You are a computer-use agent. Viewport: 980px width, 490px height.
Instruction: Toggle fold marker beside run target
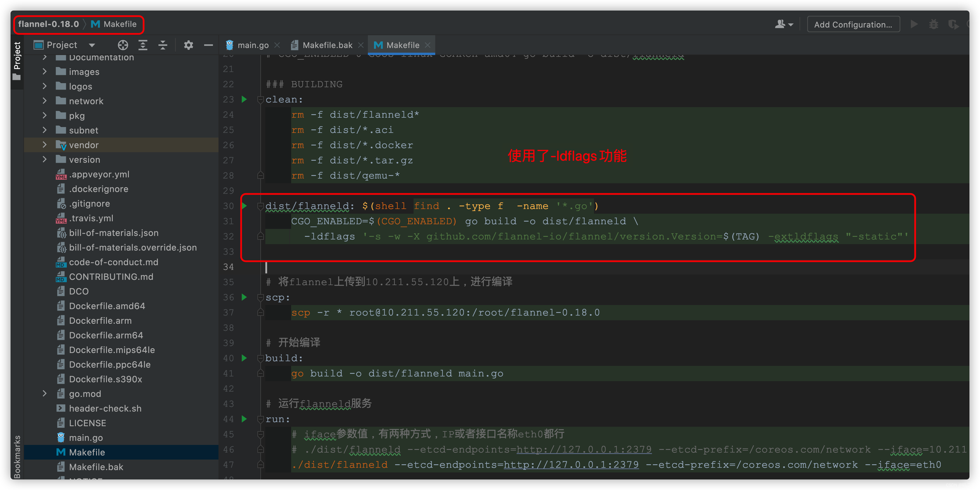[261, 419]
